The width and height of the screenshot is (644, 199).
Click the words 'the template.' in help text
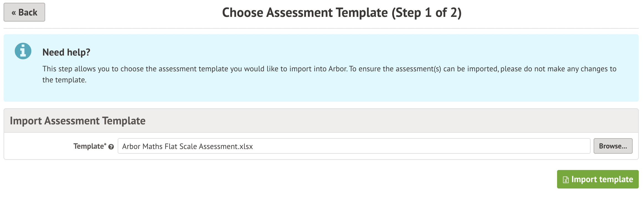64,80
